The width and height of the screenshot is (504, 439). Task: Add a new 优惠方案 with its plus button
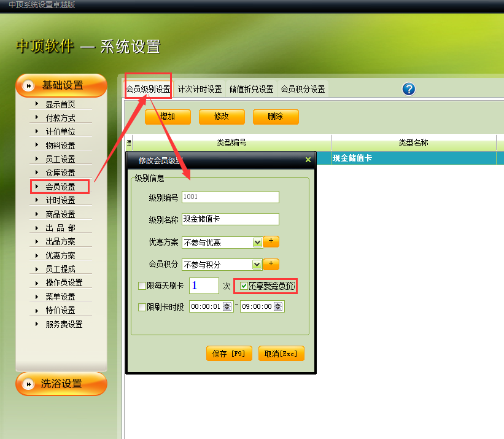[271, 241]
